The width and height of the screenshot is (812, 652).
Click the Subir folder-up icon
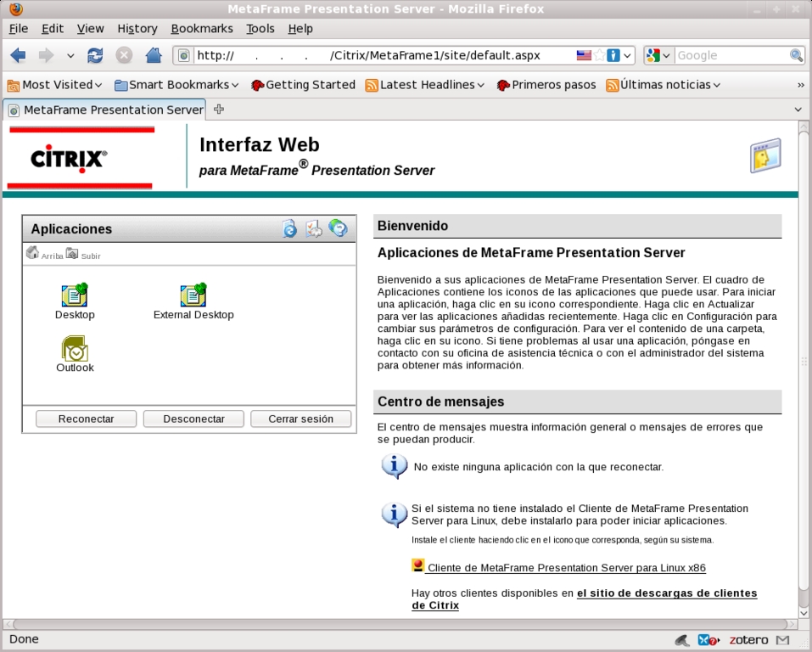click(72, 253)
